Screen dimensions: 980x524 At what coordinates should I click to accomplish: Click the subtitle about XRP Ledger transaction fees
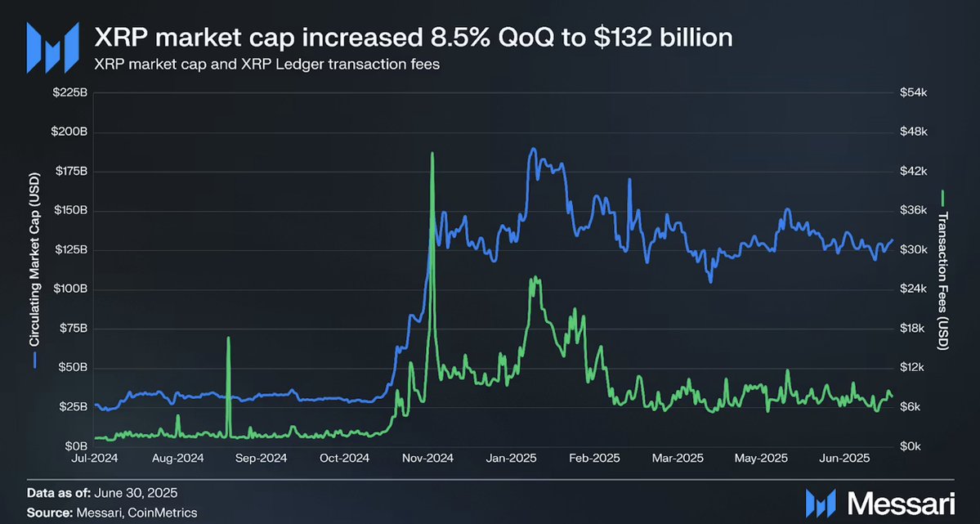pyautogui.click(x=266, y=65)
